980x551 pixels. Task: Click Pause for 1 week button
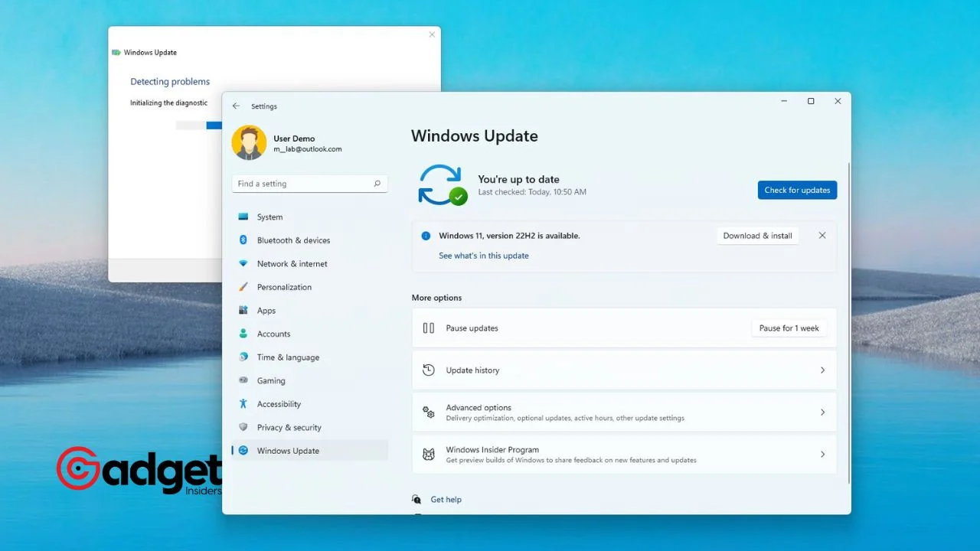click(x=789, y=328)
